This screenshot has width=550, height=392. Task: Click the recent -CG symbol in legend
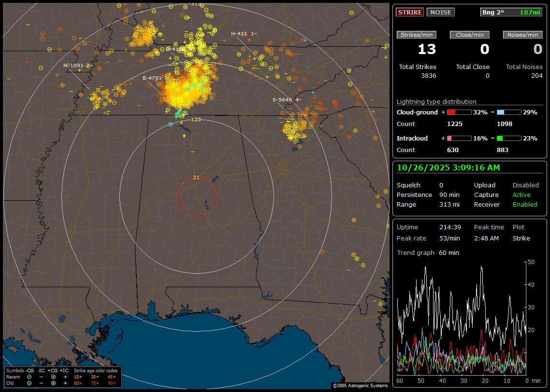click(x=29, y=377)
